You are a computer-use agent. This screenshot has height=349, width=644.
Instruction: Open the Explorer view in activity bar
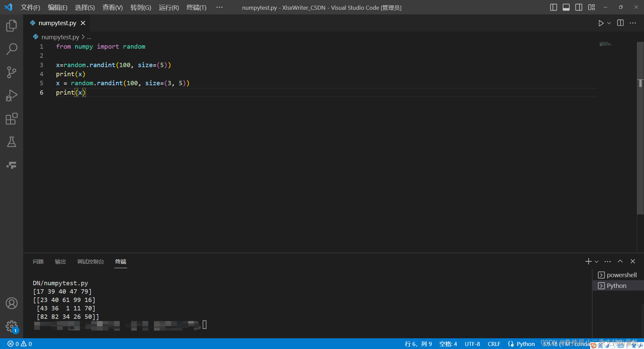tap(11, 26)
